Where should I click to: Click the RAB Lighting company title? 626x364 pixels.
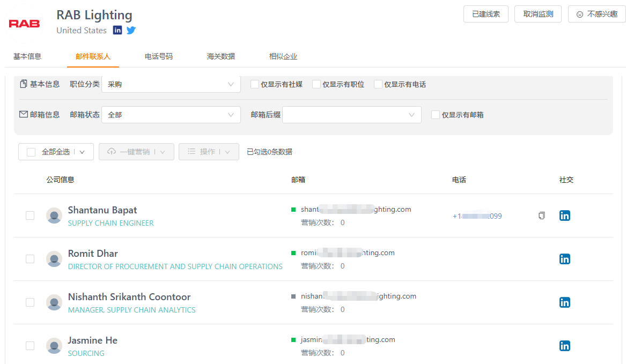point(94,15)
